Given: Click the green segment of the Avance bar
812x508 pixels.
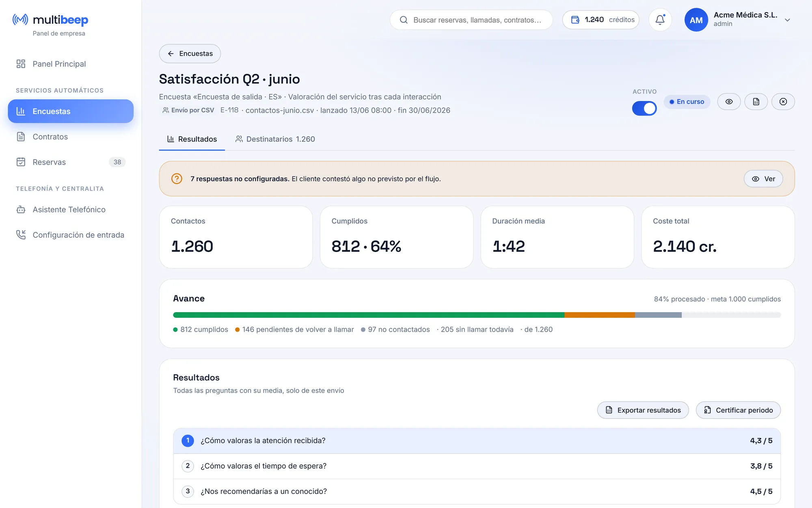Looking at the screenshot, I should [x=369, y=315].
